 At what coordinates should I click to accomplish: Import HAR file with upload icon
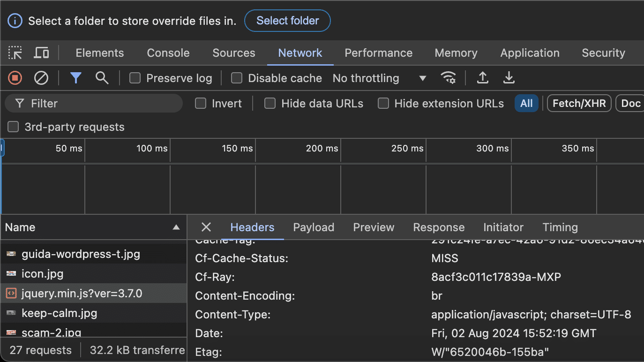pyautogui.click(x=482, y=78)
